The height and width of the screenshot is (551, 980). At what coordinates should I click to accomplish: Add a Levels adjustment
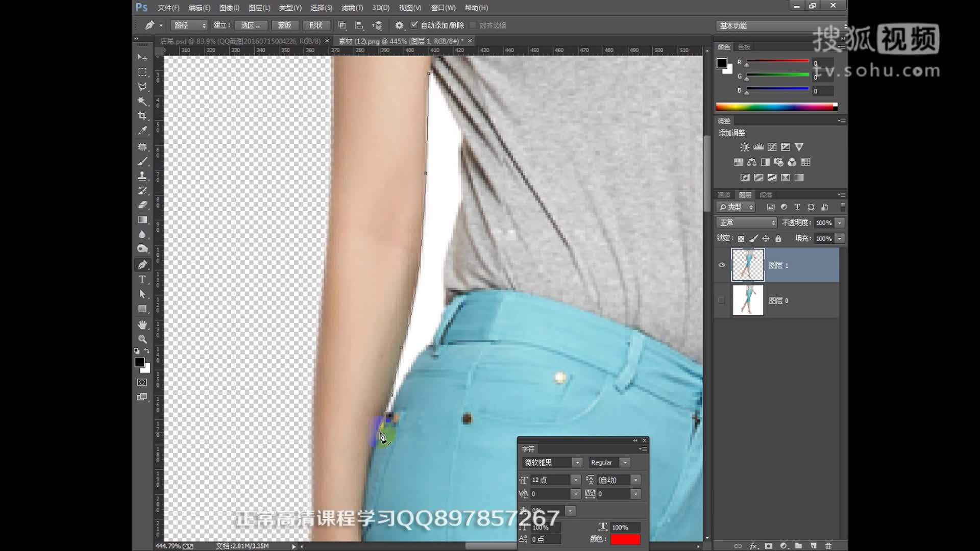coord(758,147)
